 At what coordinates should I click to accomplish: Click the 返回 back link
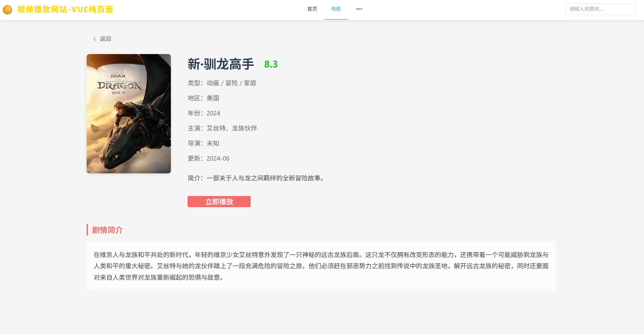pos(105,38)
